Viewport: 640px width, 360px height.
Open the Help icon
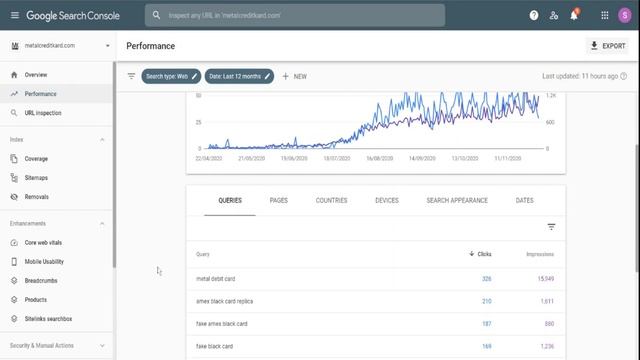[533, 16]
